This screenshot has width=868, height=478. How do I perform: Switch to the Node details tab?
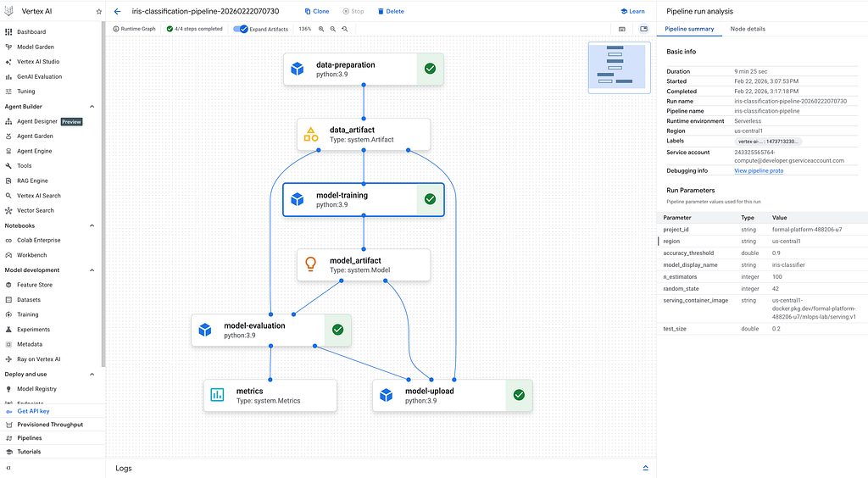pos(748,29)
